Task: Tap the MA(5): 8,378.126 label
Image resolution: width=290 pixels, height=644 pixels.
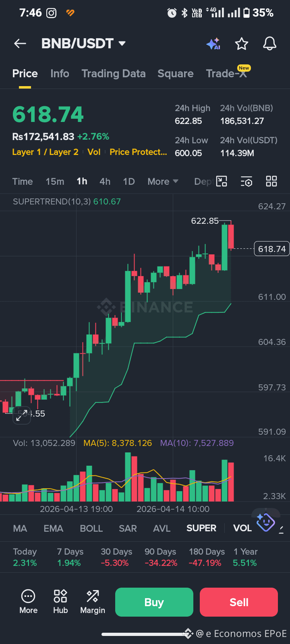Action: click(x=118, y=443)
